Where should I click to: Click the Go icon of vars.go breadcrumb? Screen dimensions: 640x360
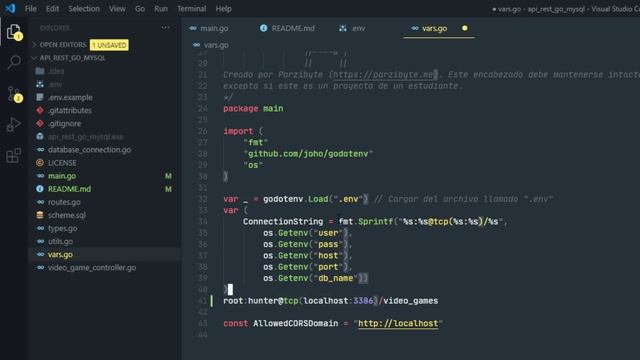[196, 45]
